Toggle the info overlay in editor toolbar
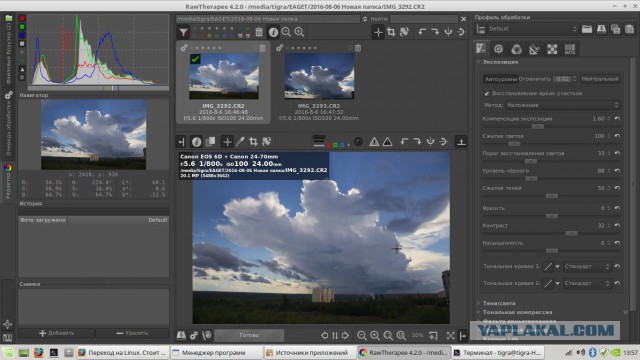 tap(196, 142)
